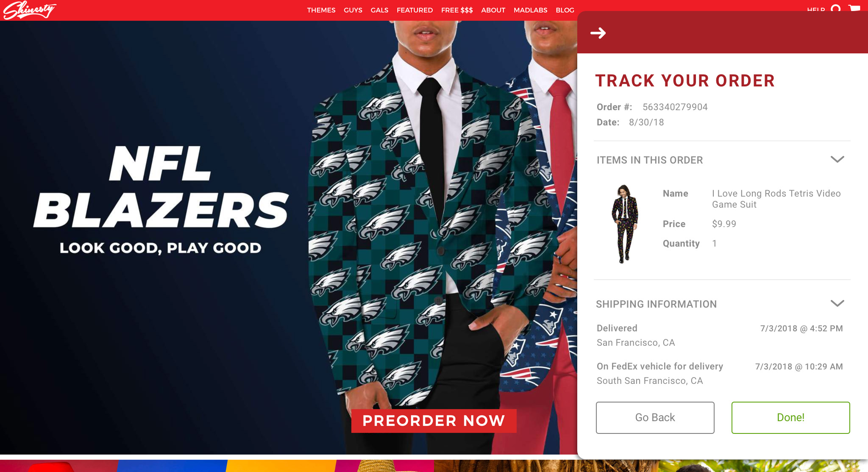Click the Help link in header

(816, 9)
